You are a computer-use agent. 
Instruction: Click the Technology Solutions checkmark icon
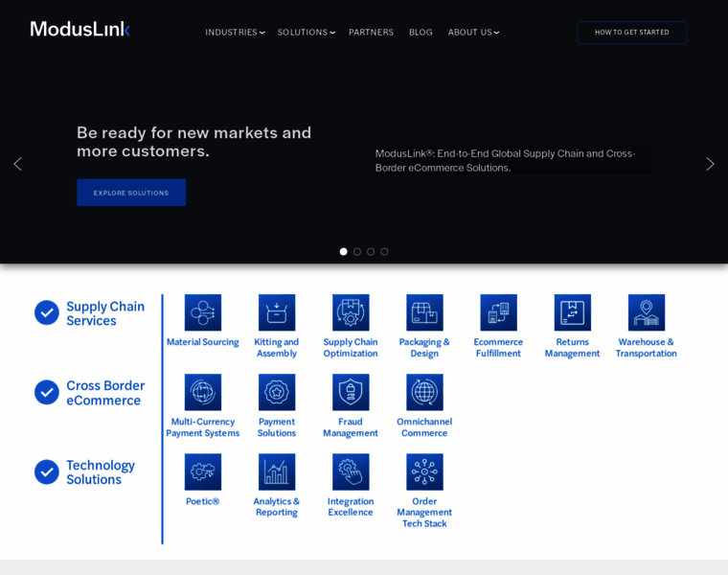coord(47,471)
